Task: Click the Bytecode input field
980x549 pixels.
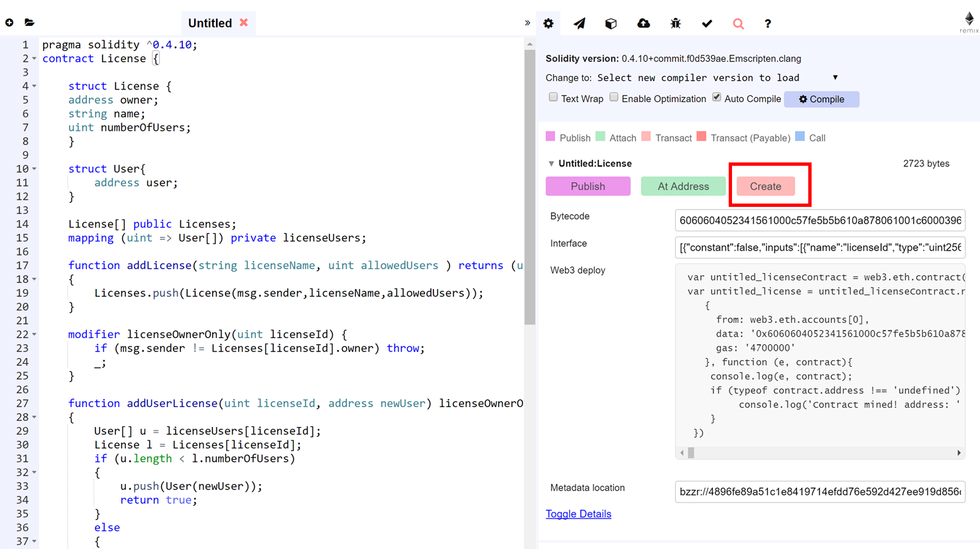Action: click(x=820, y=220)
